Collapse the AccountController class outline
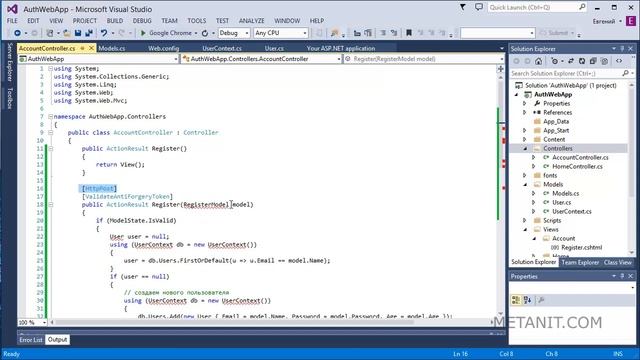This screenshot has height=360, width=640. coord(51,133)
